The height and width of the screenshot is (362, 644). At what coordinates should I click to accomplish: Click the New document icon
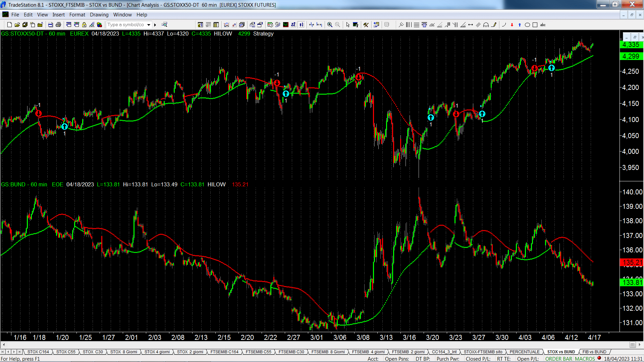[9, 25]
